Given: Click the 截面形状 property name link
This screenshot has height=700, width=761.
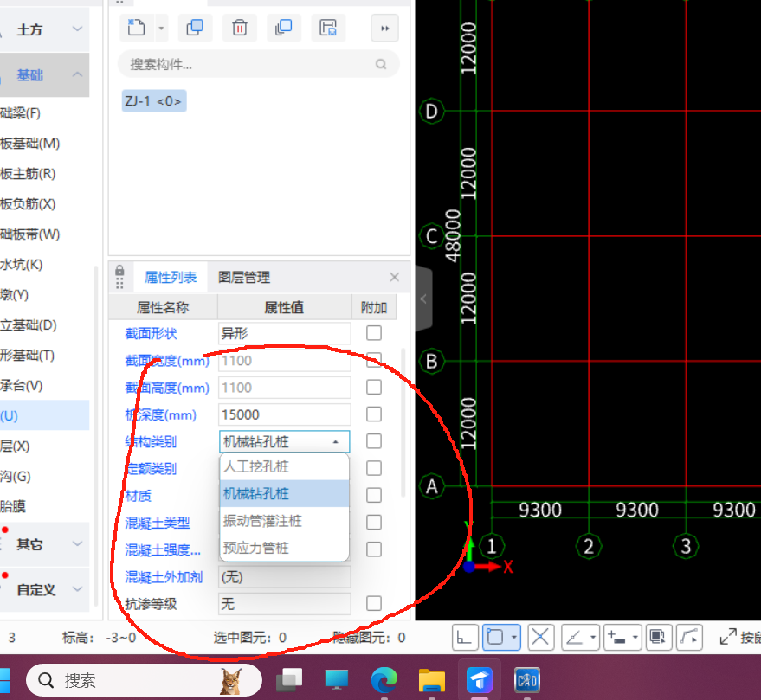Looking at the screenshot, I should pos(151,334).
